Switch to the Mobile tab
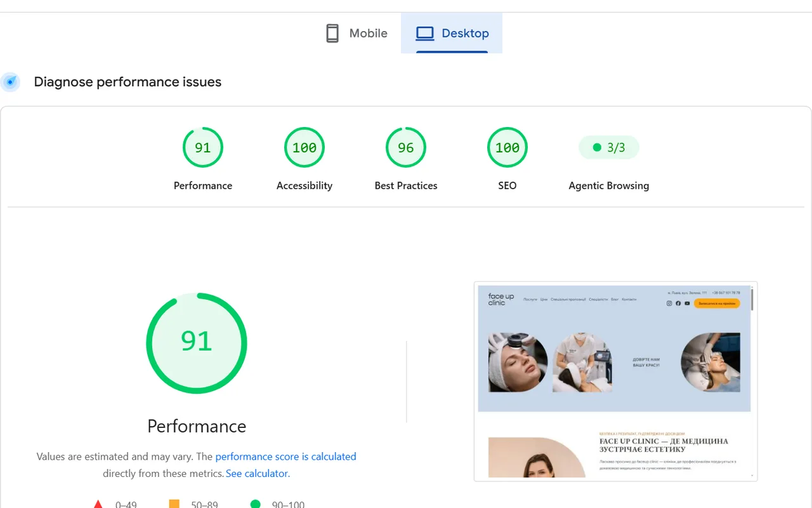812x508 pixels. click(x=356, y=33)
